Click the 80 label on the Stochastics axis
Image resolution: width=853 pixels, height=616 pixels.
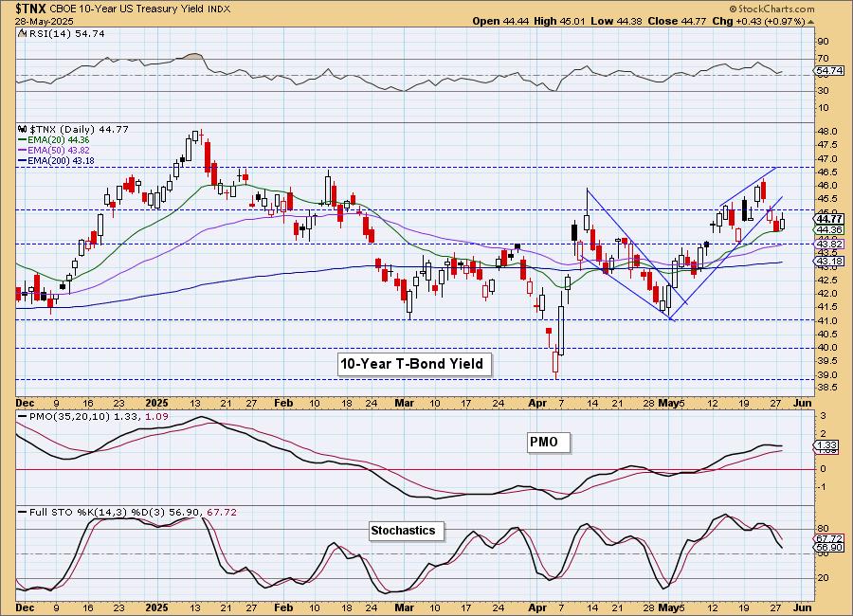[823, 529]
